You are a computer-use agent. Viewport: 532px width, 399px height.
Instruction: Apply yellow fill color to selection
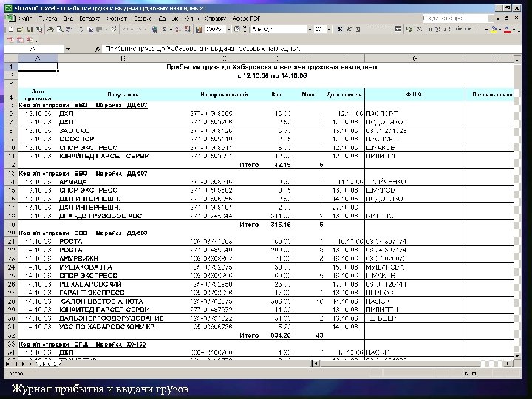(494, 30)
